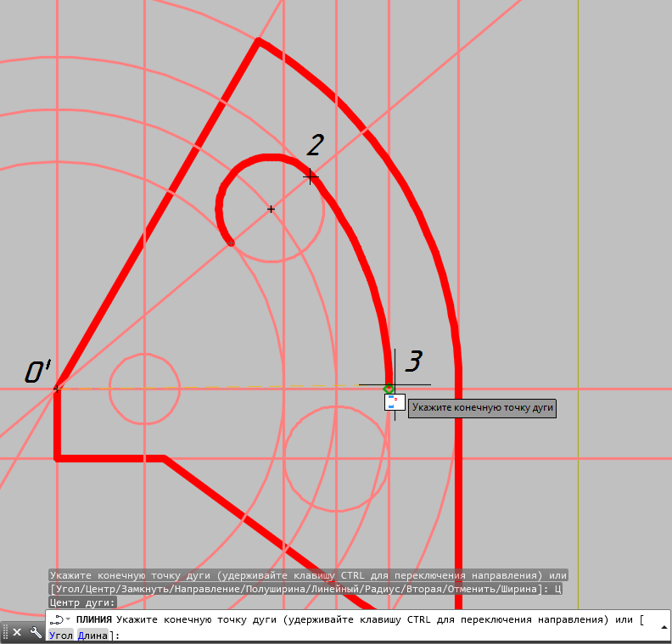The image size is (672, 644).
Task: Click the top corner vertex of red outline
Action: tap(258, 40)
